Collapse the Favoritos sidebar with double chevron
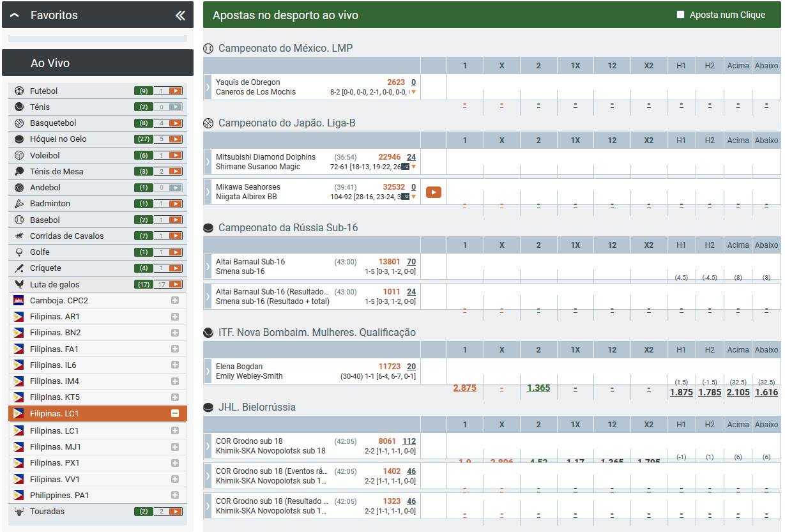Viewport: 785px width, 532px height. click(x=180, y=15)
